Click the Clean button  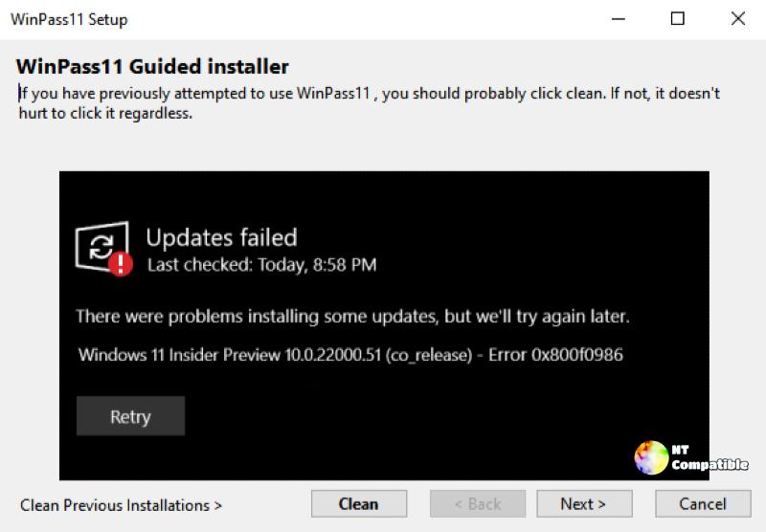359,503
